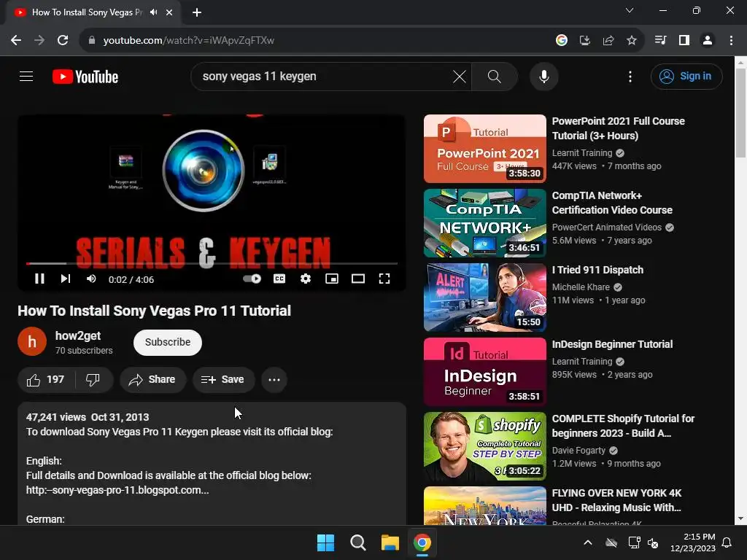Submit search with magnifier button
This screenshot has height=560, width=747.
[495, 76]
